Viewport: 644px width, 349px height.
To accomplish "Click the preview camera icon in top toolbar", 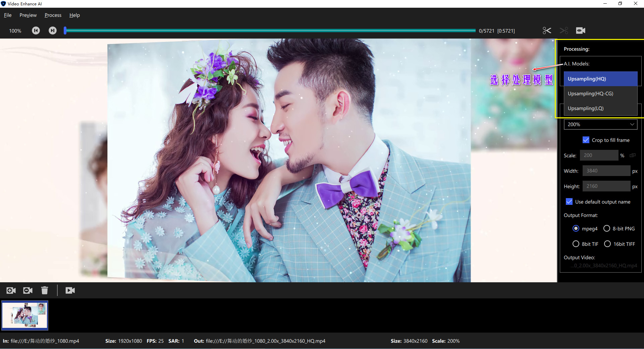I will coord(581,31).
